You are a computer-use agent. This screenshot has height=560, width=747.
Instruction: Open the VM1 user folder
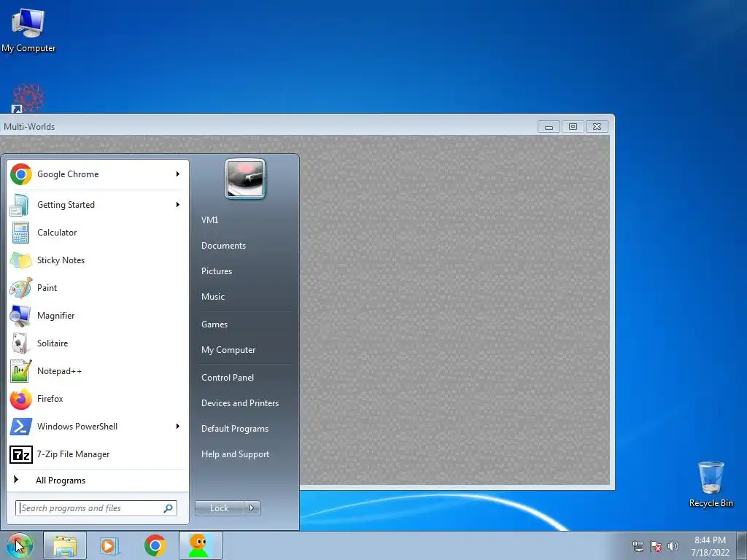(209, 220)
